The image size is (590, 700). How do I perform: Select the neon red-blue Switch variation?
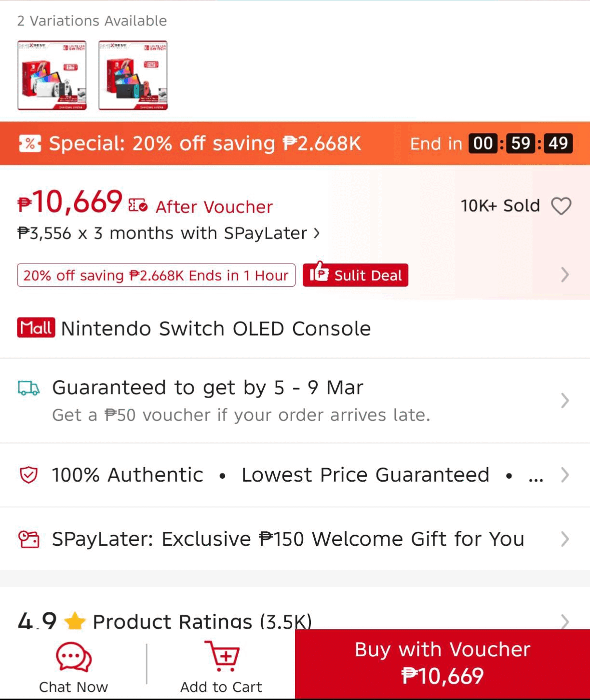[x=133, y=75]
